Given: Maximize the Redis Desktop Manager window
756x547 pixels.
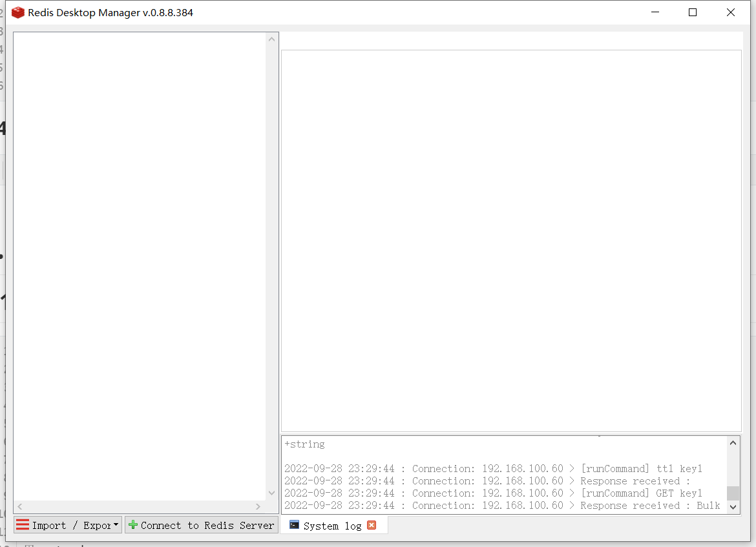Looking at the screenshot, I should point(693,12).
